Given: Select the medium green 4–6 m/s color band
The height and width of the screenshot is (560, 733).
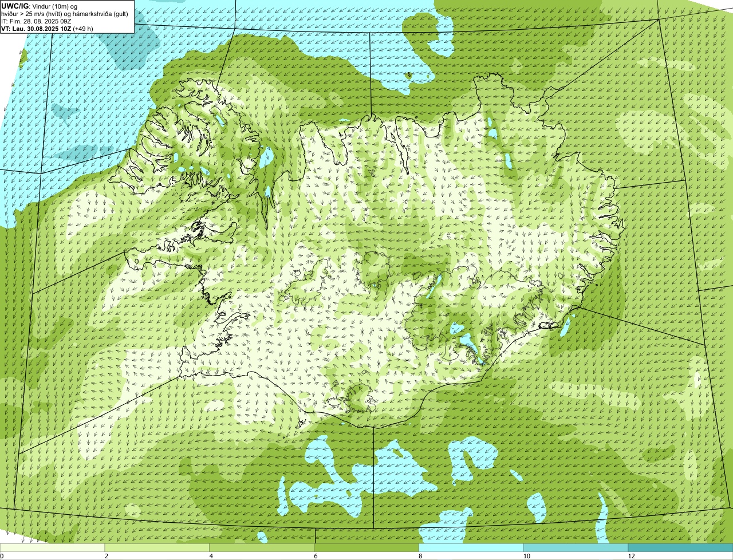Looking at the screenshot, I should (x=262, y=547).
